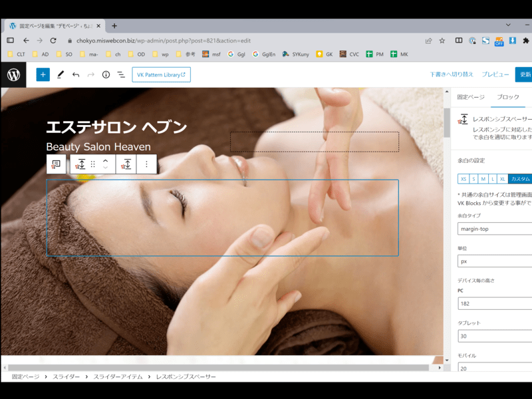Click the プレビュー preview button
Screen dimensions: 532x399
[495, 74]
